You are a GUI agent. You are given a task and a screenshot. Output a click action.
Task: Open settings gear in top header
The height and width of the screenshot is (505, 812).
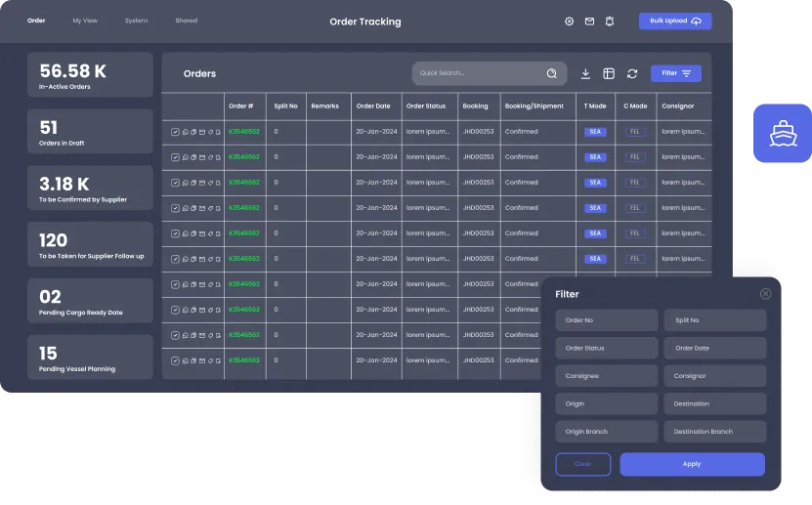coord(570,21)
